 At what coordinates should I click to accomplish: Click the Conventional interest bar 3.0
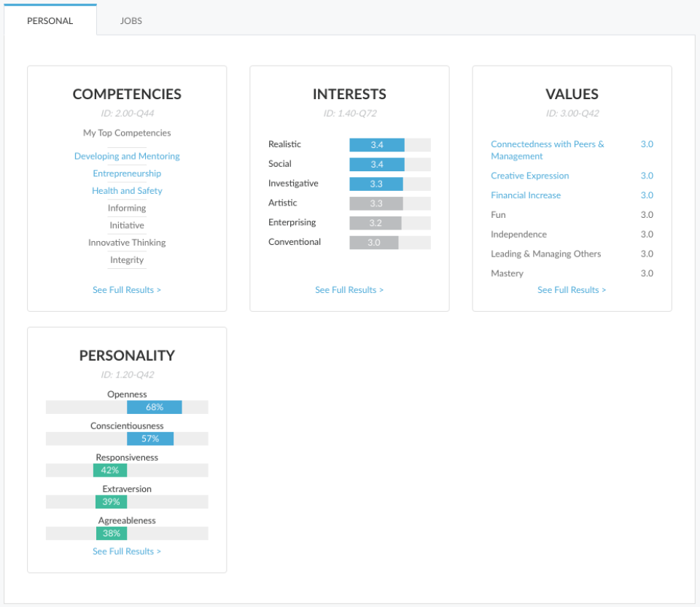point(373,243)
